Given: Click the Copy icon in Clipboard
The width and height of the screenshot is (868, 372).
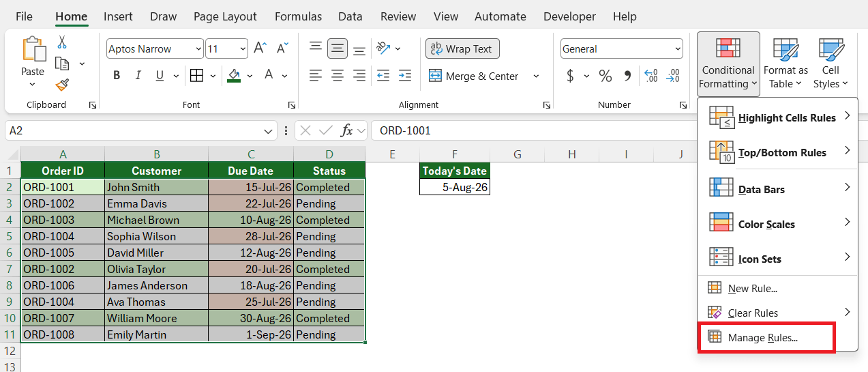Looking at the screenshot, I should 62,63.
